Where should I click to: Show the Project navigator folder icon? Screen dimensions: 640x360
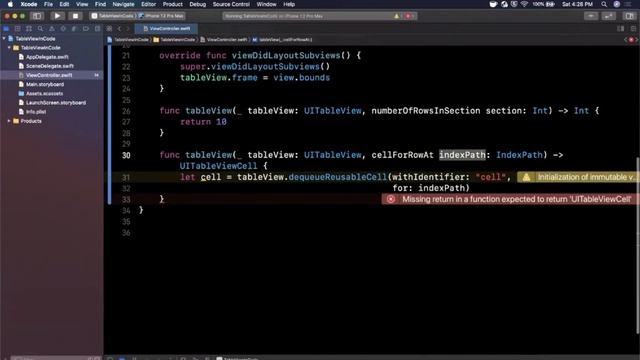coord(6,29)
